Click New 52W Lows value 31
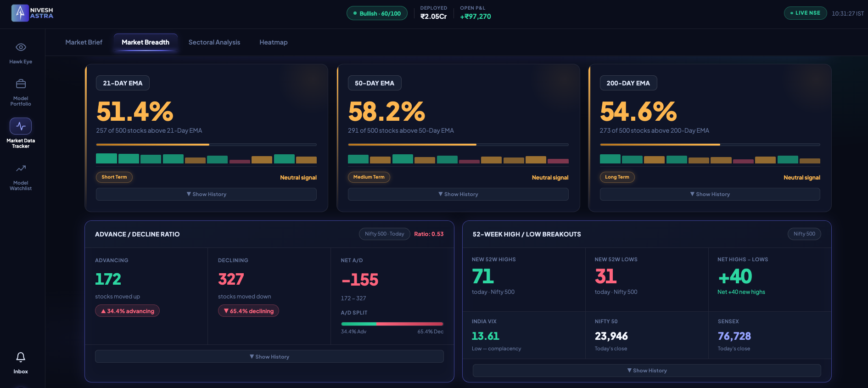Image resolution: width=868 pixels, height=388 pixels. [x=606, y=276]
